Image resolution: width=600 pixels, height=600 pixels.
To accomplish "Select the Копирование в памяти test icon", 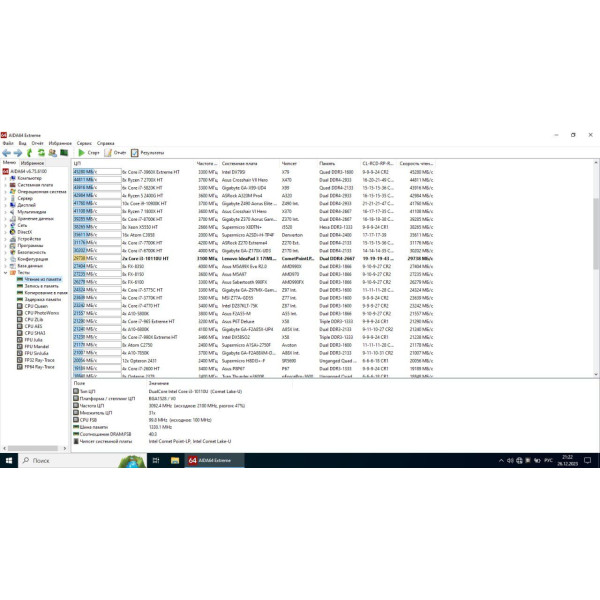I will [20, 293].
